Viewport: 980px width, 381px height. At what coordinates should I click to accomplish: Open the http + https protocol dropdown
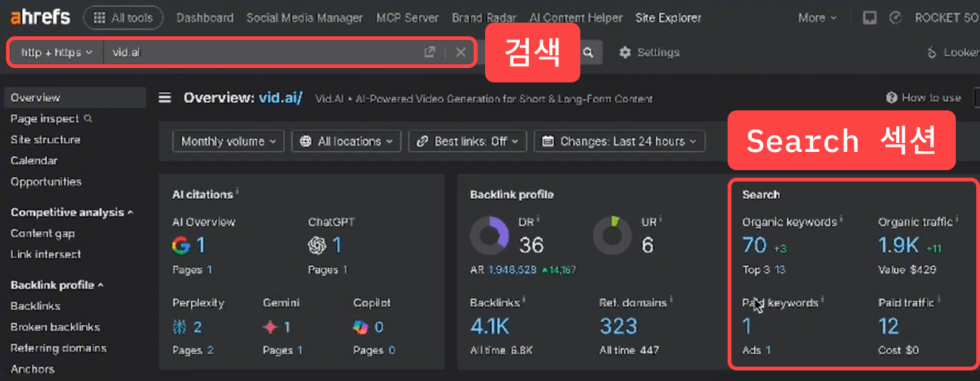[56, 52]
